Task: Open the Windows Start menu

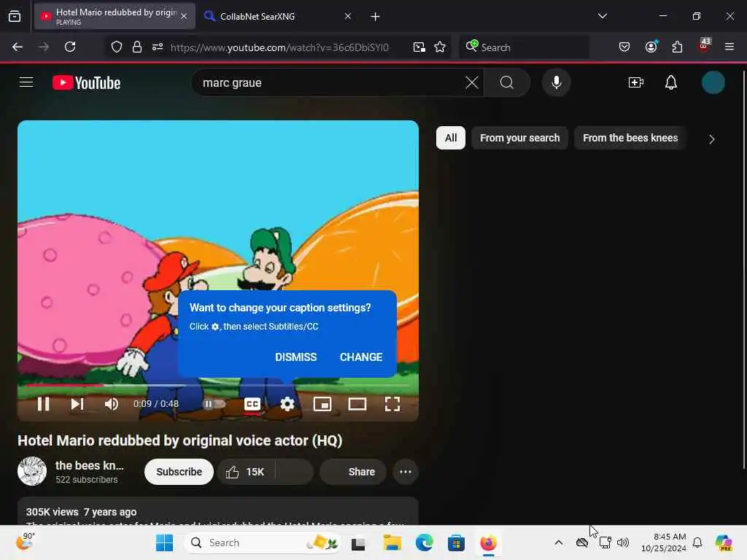Action: [165, 542]
